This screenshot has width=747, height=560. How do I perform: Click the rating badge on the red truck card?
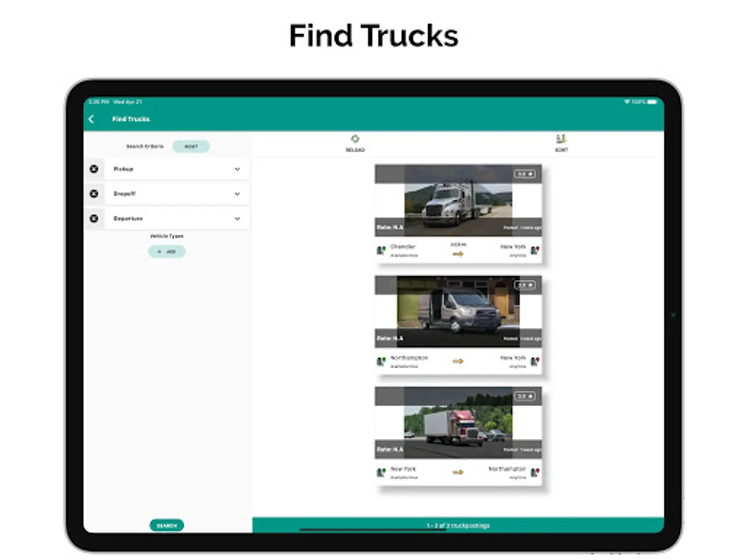pos(525,396)
